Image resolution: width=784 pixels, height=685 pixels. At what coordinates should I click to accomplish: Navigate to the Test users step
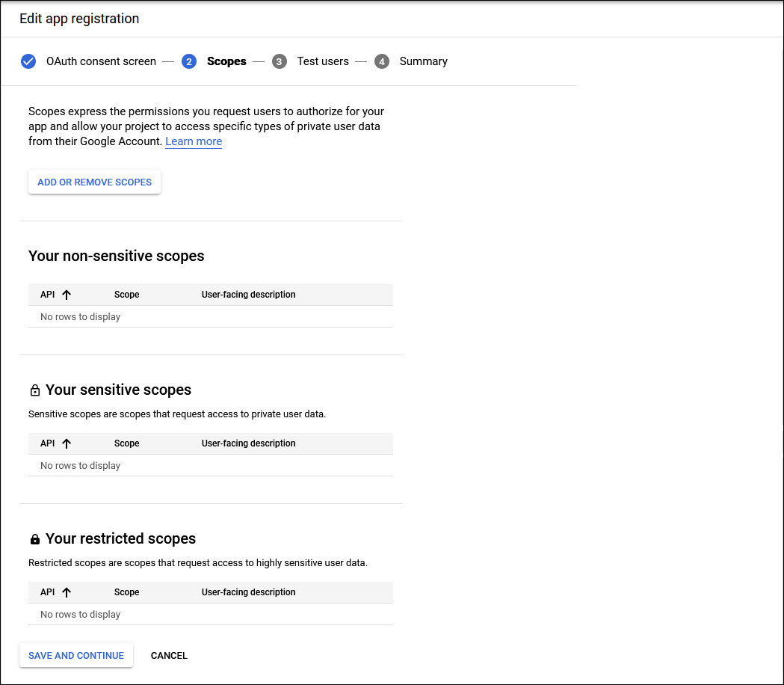click(323, 61)
